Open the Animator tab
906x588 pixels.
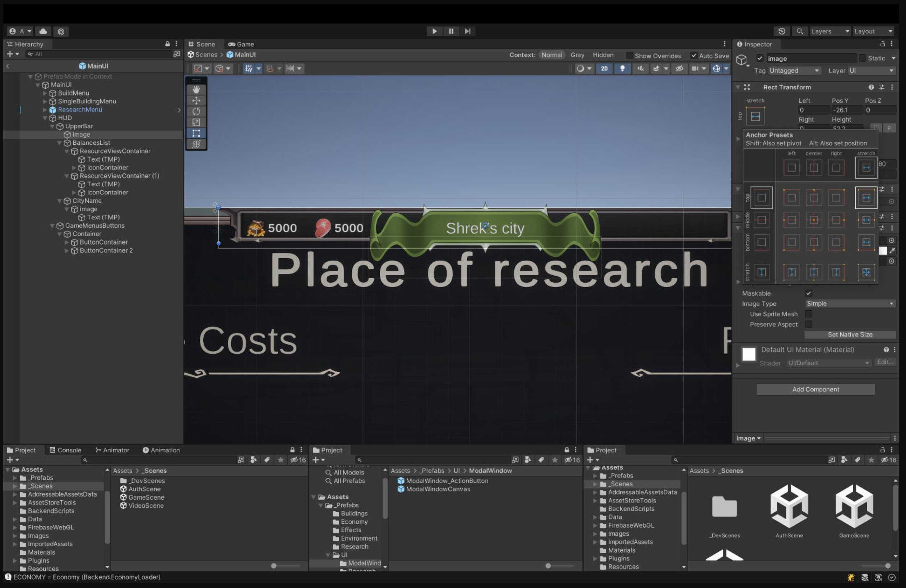click(112, 450)
